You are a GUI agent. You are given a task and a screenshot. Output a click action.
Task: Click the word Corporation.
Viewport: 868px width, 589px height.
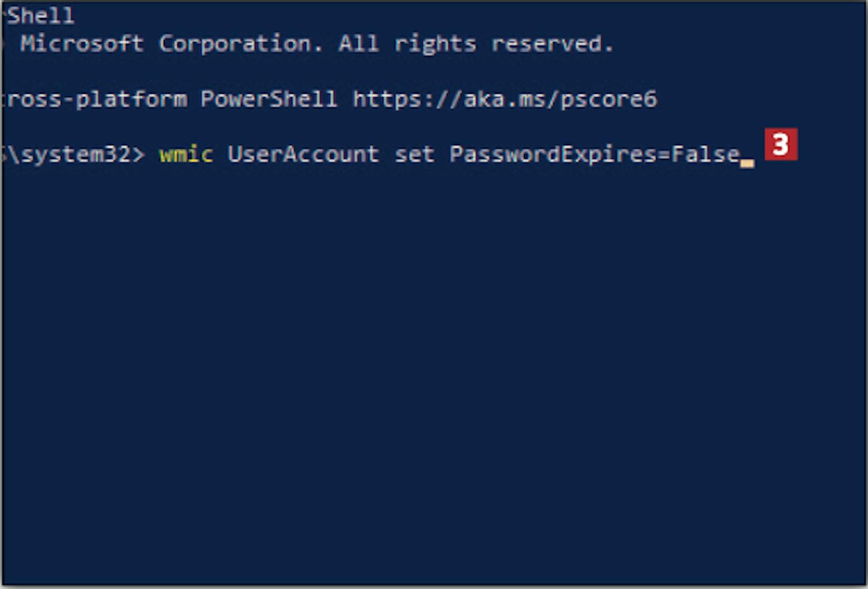240,44
